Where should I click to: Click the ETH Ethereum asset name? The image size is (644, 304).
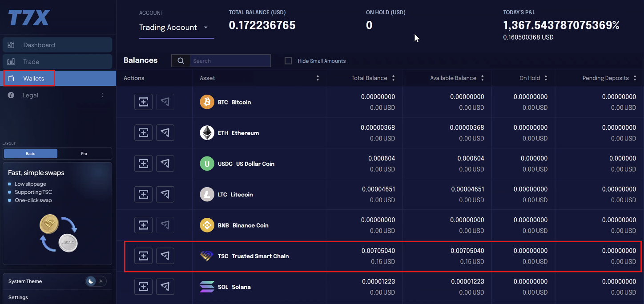point(238,133)
